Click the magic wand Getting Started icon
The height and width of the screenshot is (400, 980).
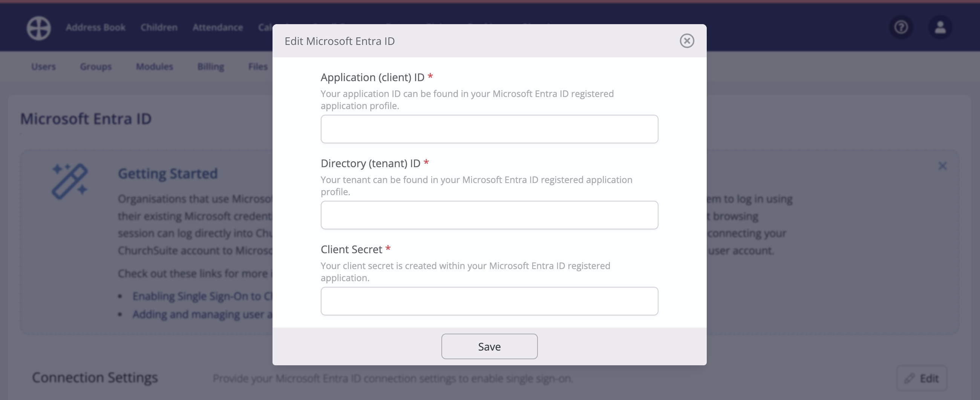click(x=70, y=182)
